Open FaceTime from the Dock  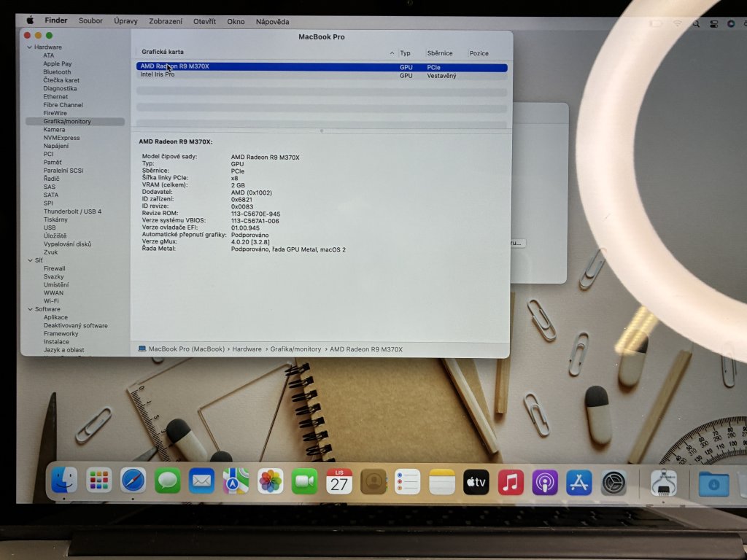pyautogui.click(x=304, y=481)
